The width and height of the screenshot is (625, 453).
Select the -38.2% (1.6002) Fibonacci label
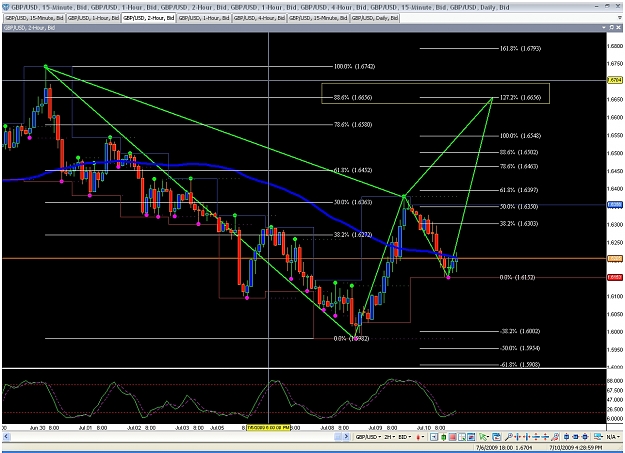(x=520, y=331)
